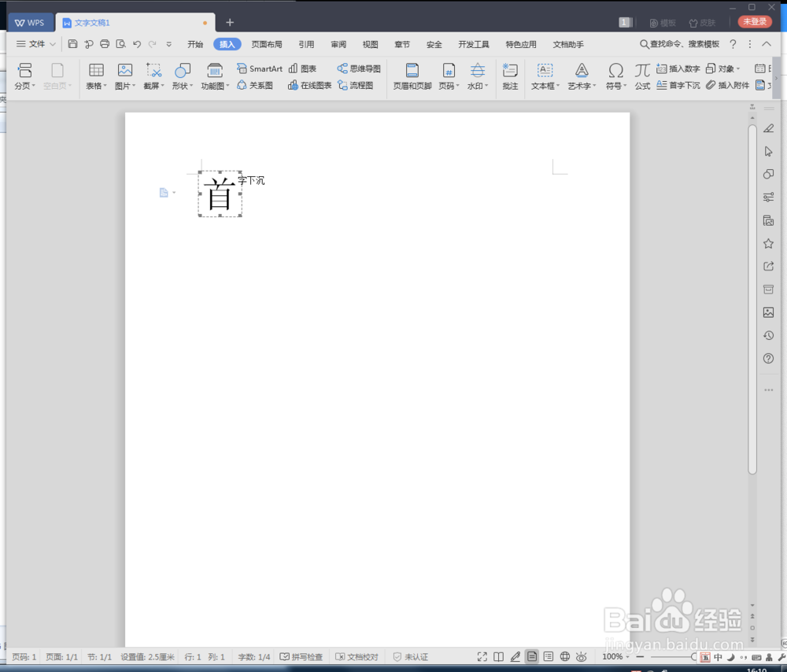
Task: Open the star favorites icon in right sidebar
Action: pos(768,243)
